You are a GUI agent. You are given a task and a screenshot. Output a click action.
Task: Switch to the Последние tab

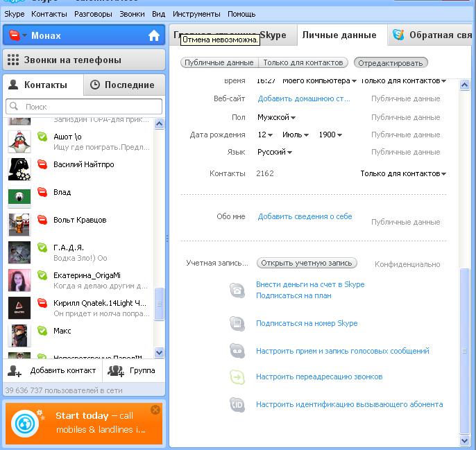tap(124, 85)
